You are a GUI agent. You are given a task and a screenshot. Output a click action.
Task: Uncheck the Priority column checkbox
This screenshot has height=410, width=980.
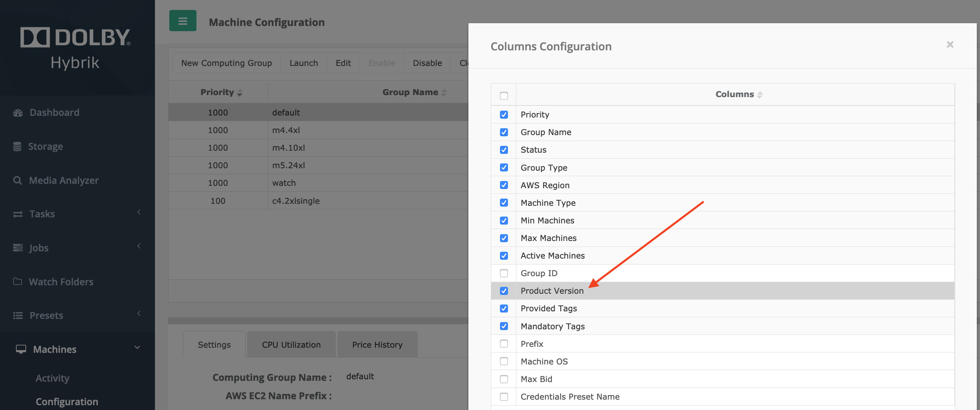pos(504,115)
